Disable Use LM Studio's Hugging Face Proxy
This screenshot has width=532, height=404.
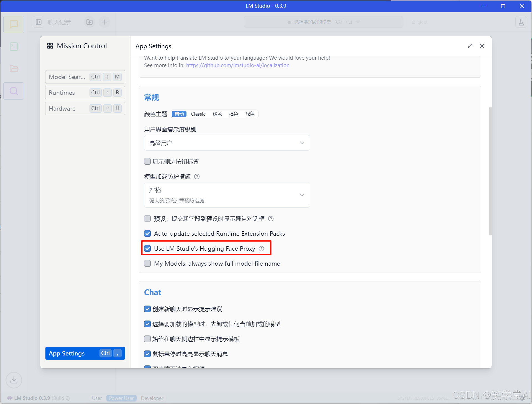point(148,248)
